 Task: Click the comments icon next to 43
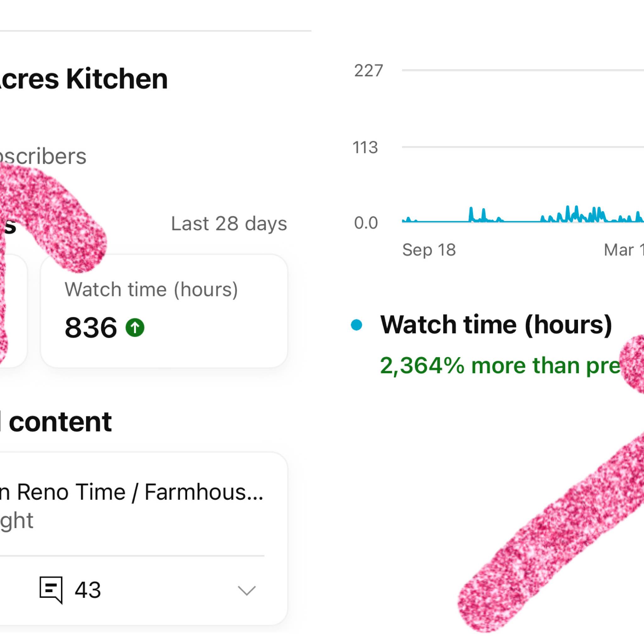point(51,590)
